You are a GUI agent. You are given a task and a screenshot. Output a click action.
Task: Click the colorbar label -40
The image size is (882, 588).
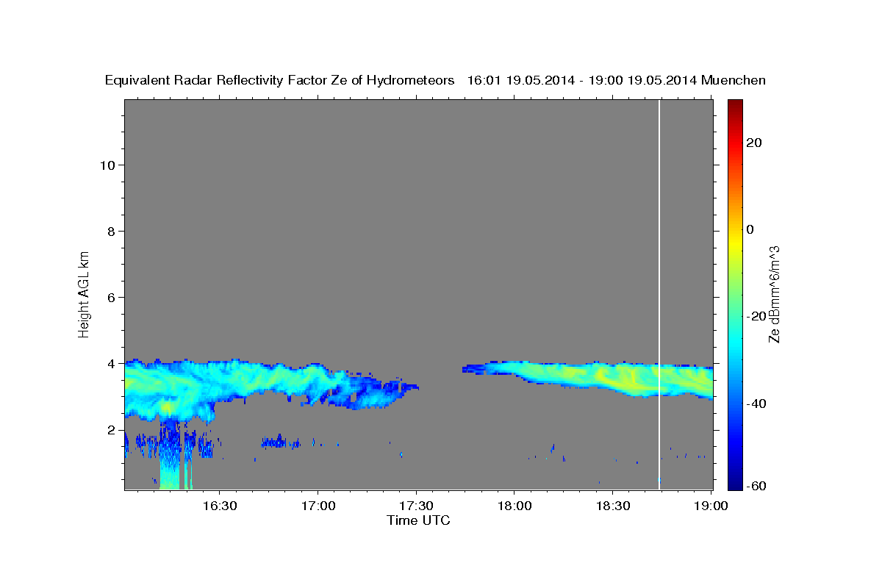pyautogui.click(x=755, y=403)
